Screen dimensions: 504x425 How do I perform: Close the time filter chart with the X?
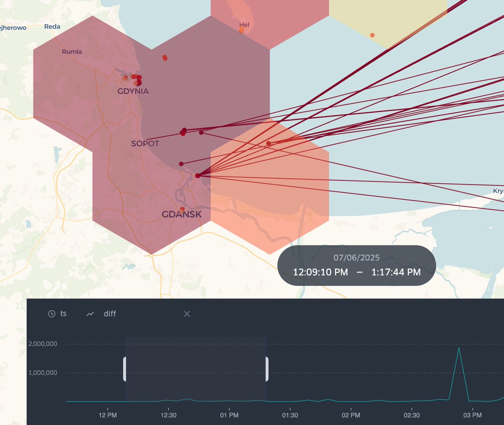[186, 314]
